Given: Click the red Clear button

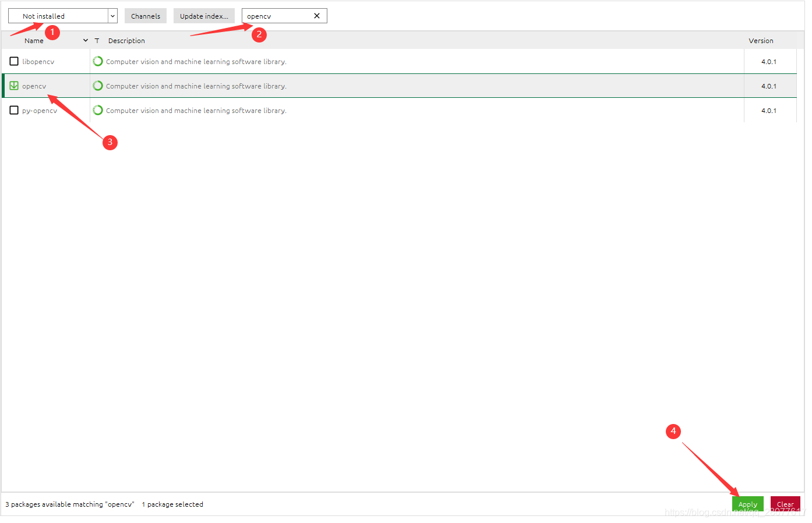Looking at the screenshot, I should click(x=785, y=504).
